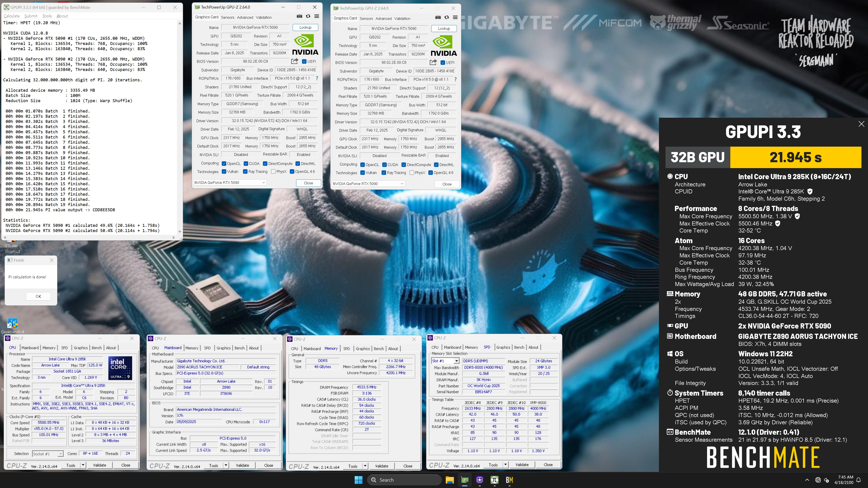The image size is (868, 488).
Task: Click CPUID verified shield in BenchMate
Action: 810,191
